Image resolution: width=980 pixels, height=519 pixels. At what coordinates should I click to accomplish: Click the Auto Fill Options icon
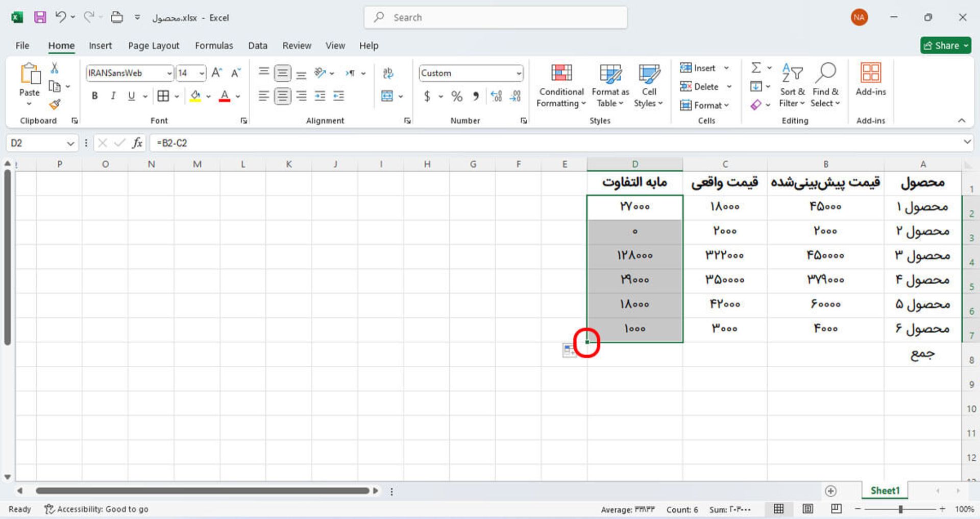[x=569, y=350]
